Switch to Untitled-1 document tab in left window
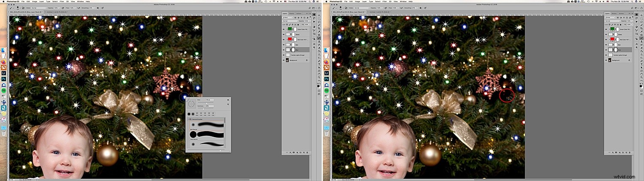 coord(56,12)
